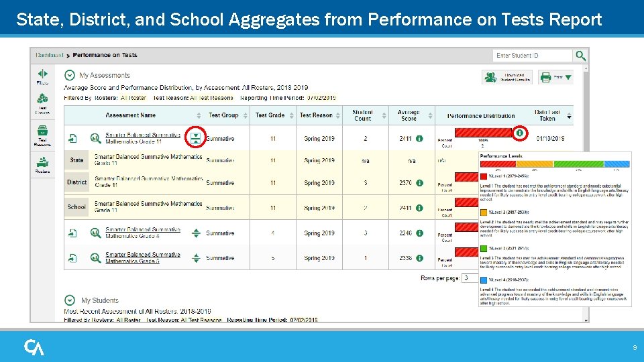Viewport: 644px width, 362px height.
Task: Expand aggregate rows for Mathematics Grade 4
Action: pyautogui.click(x=196, y=233)
